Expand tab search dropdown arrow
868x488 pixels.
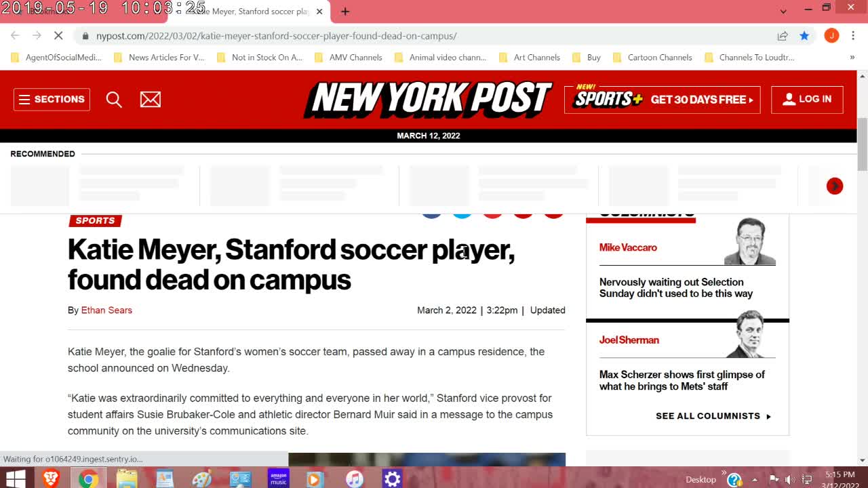tap(783, 11)
